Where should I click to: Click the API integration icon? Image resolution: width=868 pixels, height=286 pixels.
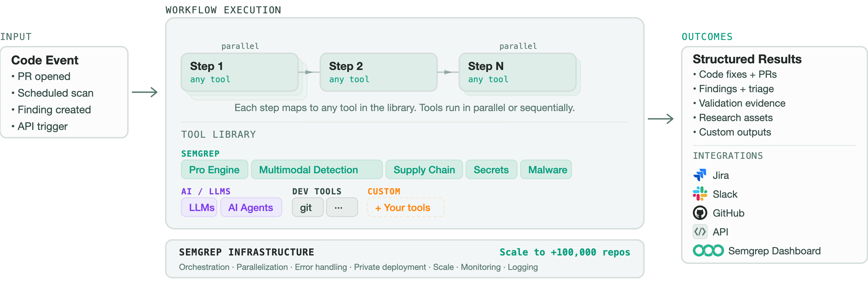pyautogui.click(x=700, y=232)
